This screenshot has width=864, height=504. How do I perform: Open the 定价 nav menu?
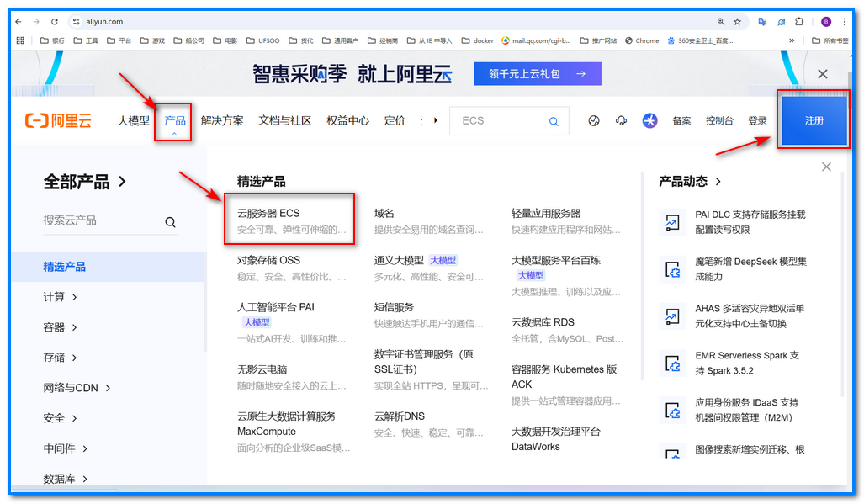[395, 120]
